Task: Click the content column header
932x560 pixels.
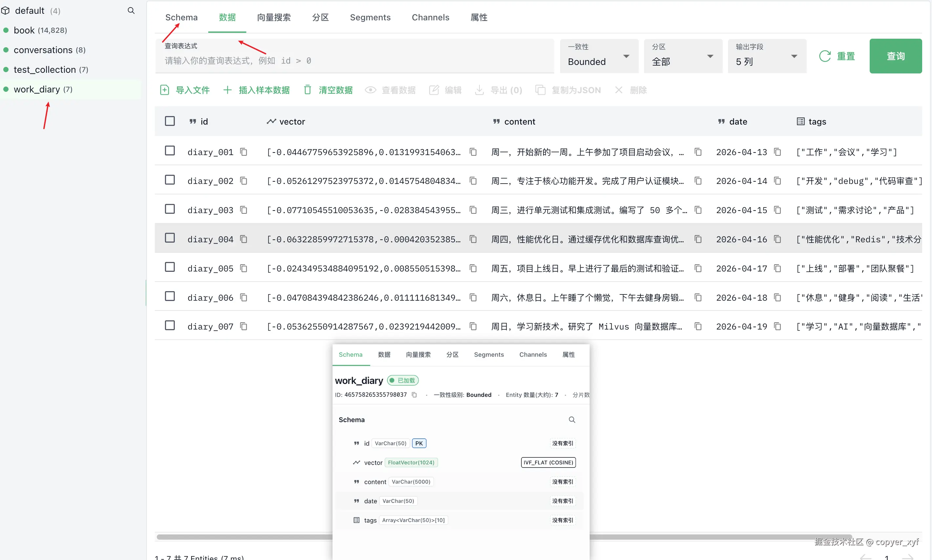Action: pos(514,122)
